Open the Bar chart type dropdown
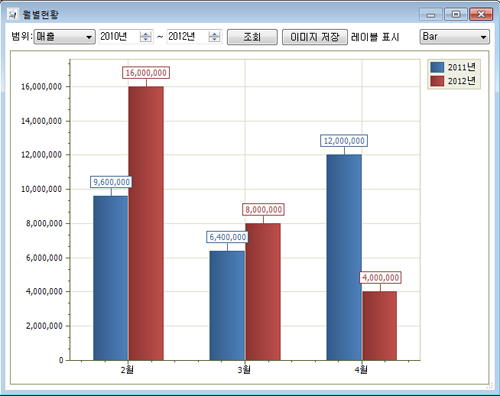This screenshot has height=396, width=500. point(454,37)
